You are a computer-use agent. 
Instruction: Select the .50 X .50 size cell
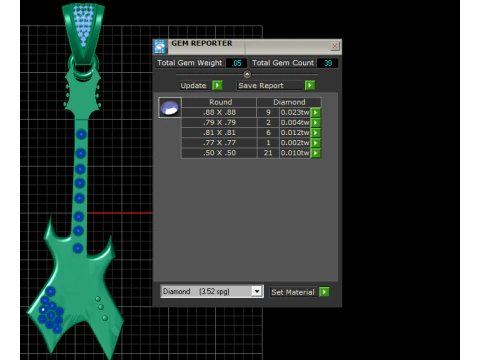(219, 153)
